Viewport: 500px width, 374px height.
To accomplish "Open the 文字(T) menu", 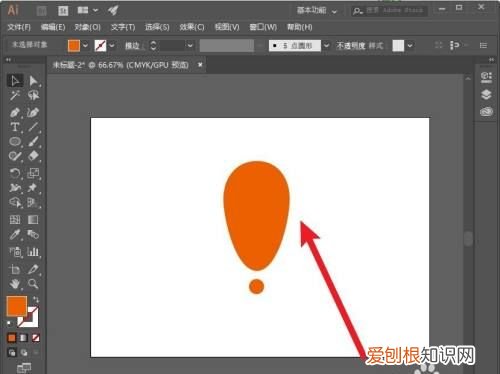I will [123, 27].
